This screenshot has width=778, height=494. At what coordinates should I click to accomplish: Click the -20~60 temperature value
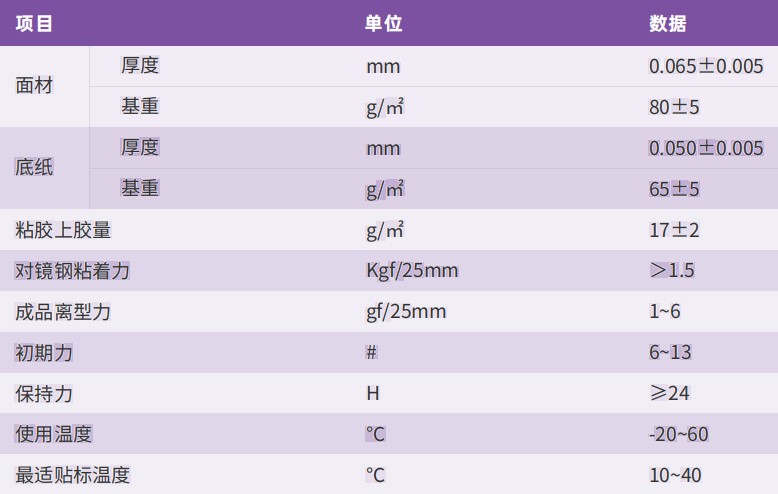(x=679, y=434)
